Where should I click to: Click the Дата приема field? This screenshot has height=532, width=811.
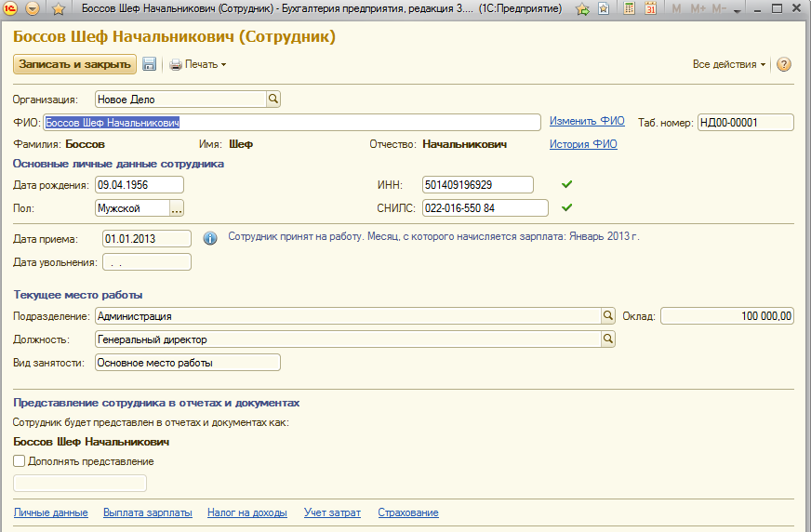[x=147, y=238]
